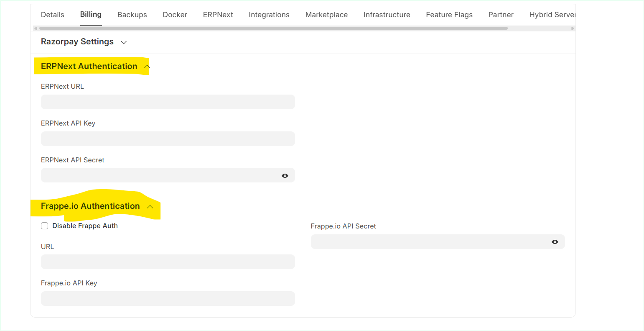644x331 pixels.
Task: Click the URL label under Frappe.io
Action: point(48,246)
